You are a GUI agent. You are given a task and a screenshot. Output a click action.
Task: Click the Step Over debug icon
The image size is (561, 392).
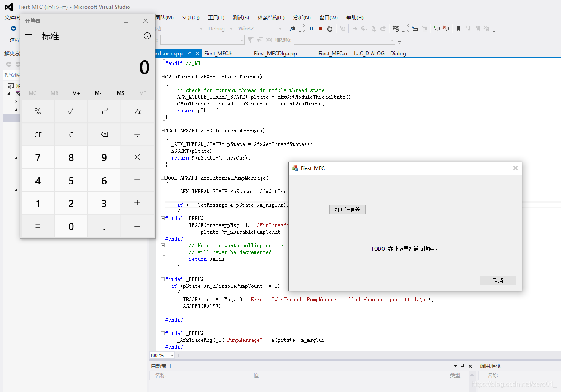click(374, 29)
